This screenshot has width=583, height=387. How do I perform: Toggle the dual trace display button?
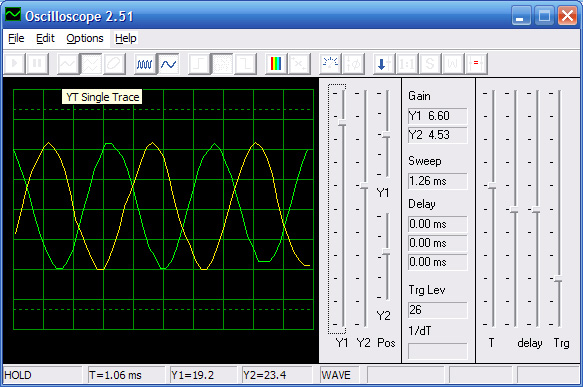tap(91, 64)
